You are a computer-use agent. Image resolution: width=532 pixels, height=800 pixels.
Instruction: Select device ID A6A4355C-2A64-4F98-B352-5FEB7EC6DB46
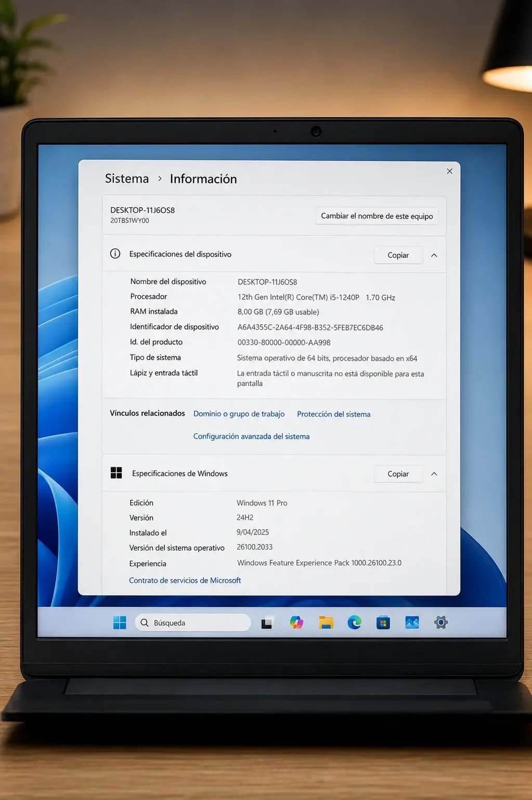pyautogui.click(x=310, y=327)
